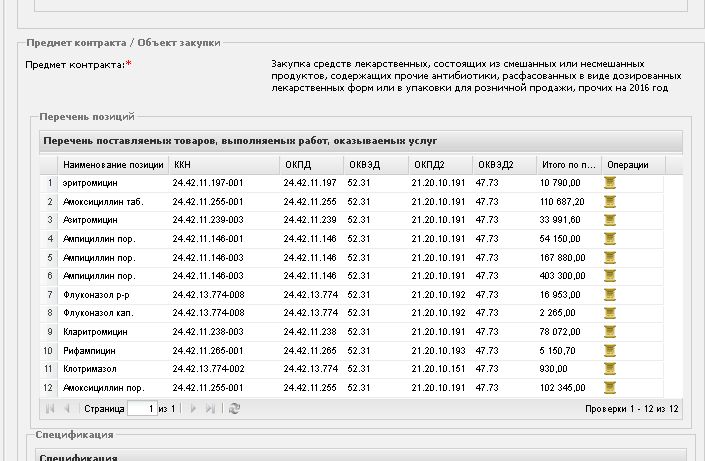Open operations icon for Рифампицин row
705x461 pixels.
610,350
